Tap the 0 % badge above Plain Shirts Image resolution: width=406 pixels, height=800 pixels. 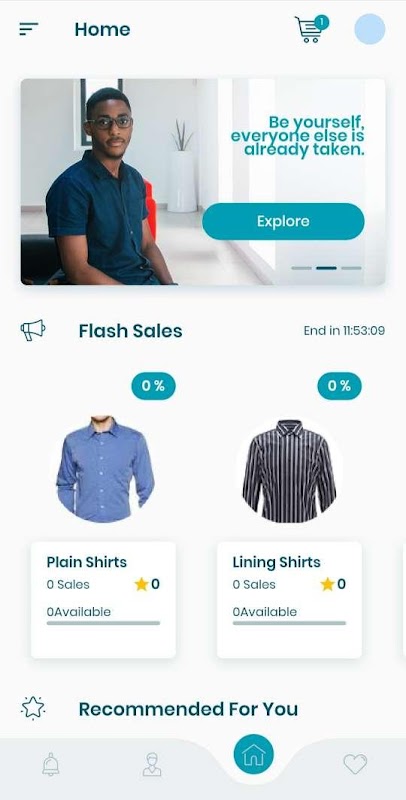[x=154, y=386]
